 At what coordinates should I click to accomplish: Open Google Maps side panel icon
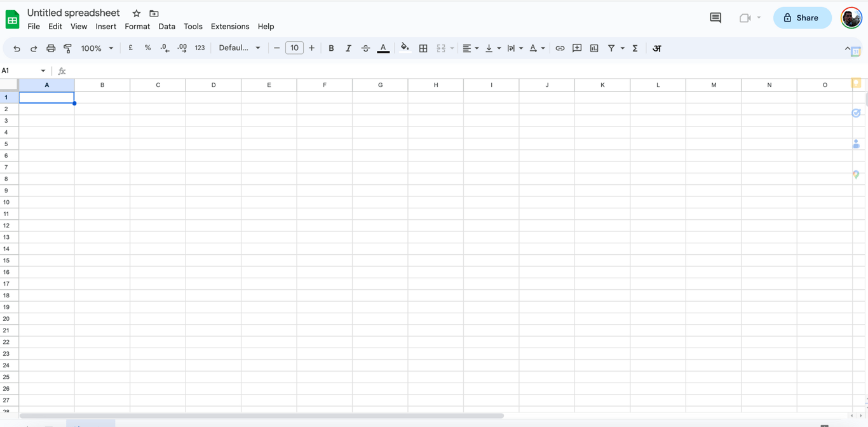click(856, 175)
